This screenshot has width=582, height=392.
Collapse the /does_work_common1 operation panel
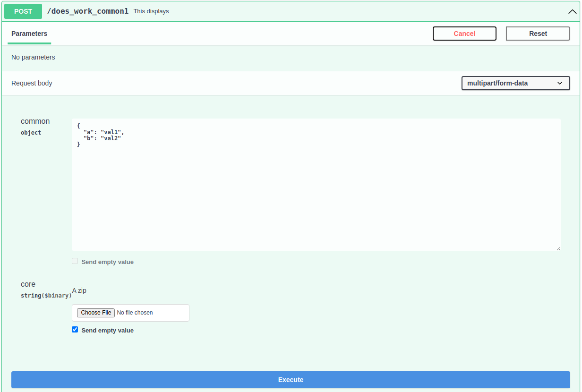coord(572,11)
